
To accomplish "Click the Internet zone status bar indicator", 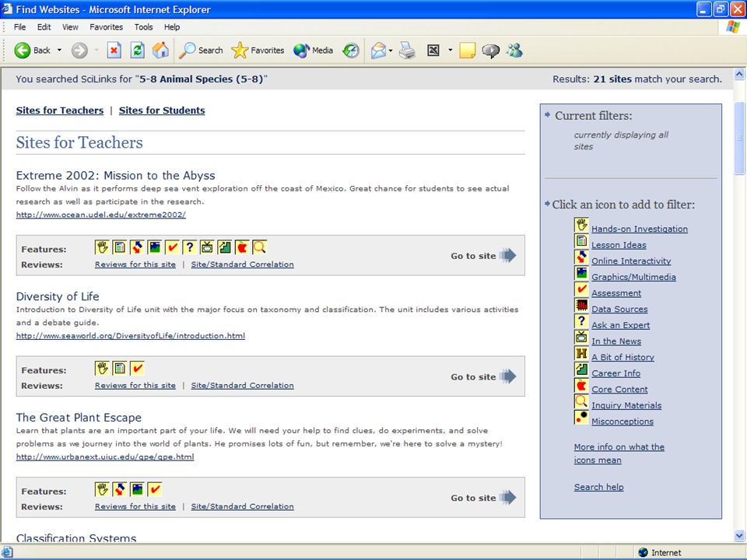I will pos(659,552).
